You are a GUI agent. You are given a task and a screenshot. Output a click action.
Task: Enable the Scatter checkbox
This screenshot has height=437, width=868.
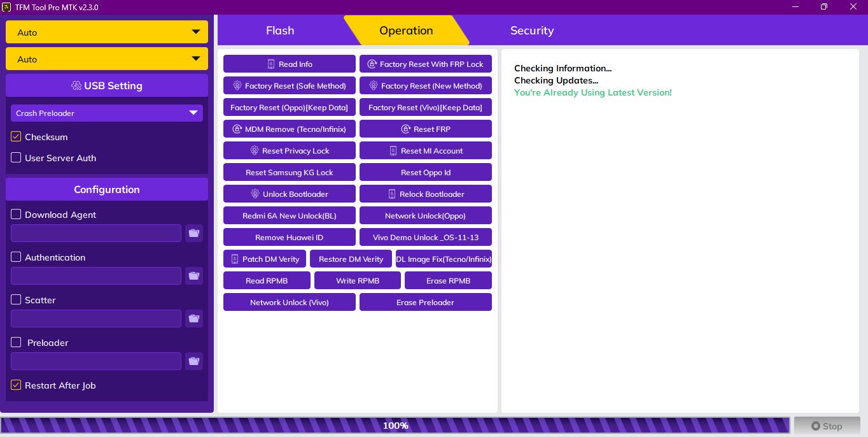coord(16,300)
